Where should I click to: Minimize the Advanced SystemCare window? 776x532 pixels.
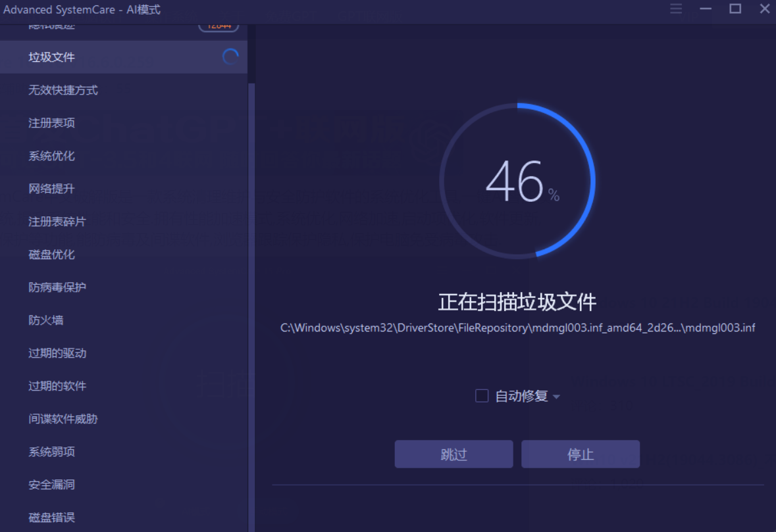tap(706, 9)
